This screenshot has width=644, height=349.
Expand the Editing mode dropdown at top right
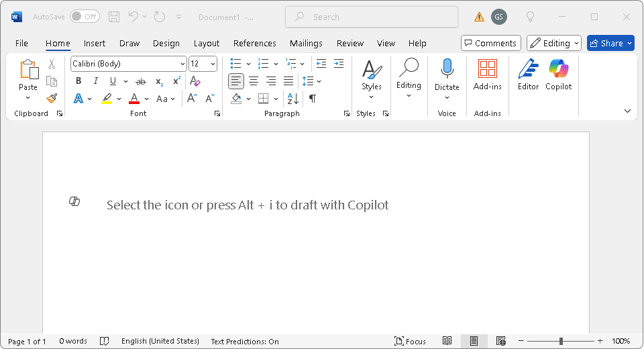[x=554, y=43]
